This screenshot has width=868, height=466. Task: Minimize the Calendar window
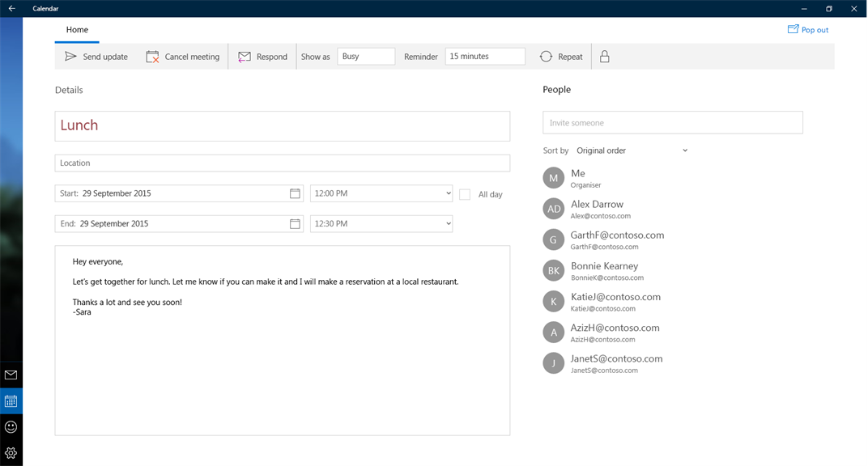pyautogui.click(x=804, y=8)
